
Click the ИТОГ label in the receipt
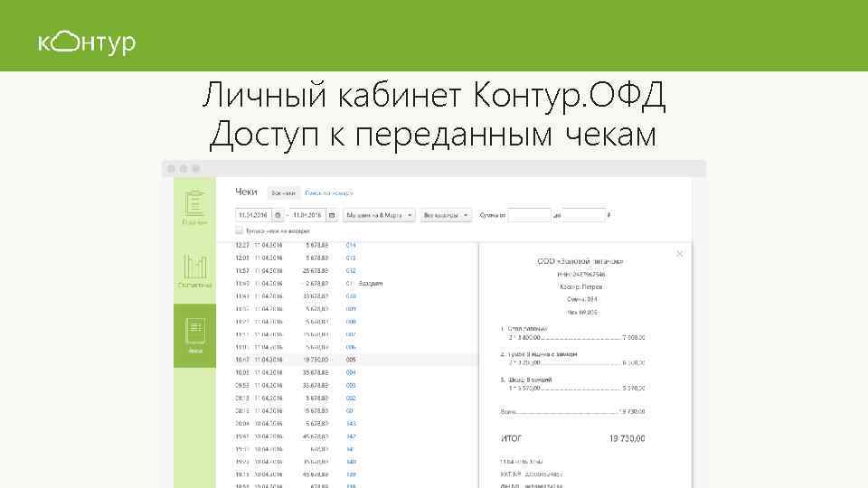(511, 438)
